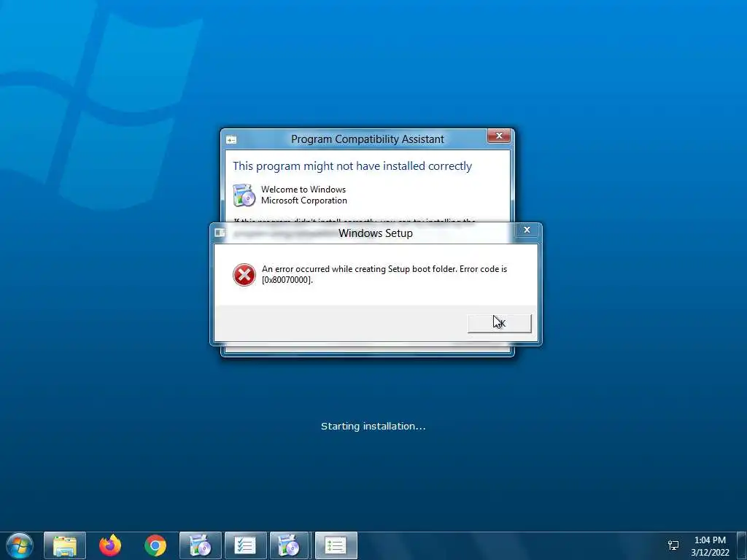Click the 'Starting installation...' status text
This screenshot has height=560, width=747.
(x=373, y=426)
